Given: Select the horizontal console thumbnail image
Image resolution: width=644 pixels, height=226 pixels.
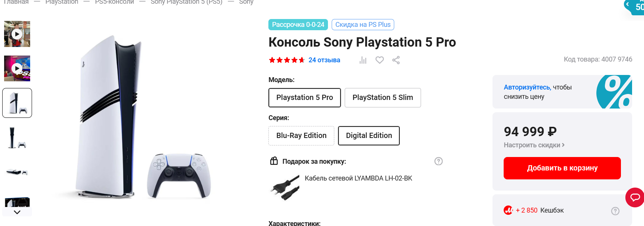Looking at the screenshot, I should click(17, 172).
